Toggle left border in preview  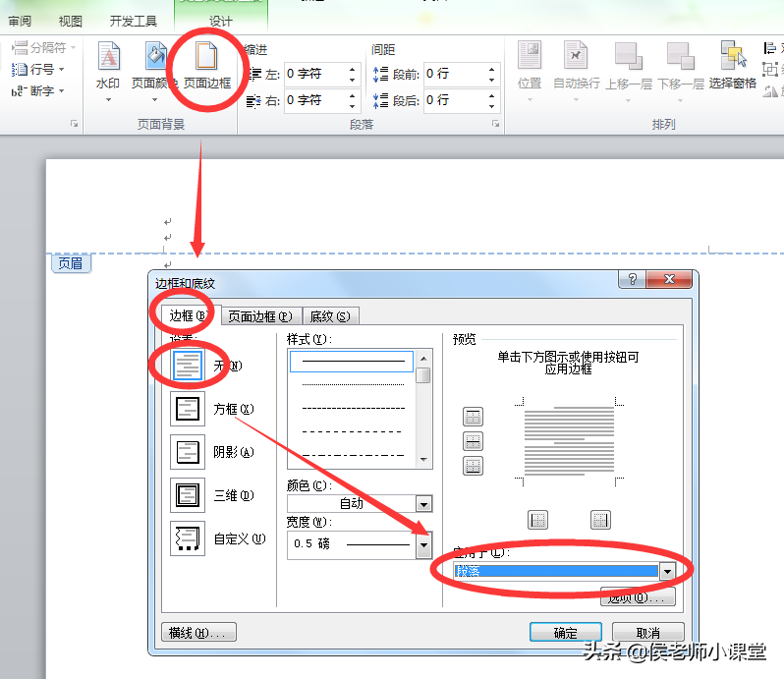coord(538,520)
